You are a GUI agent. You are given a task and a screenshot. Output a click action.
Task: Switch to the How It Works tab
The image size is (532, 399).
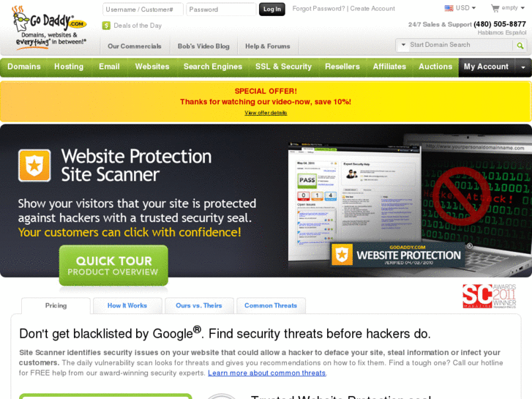pyautogui.click(x=127, y=305)
